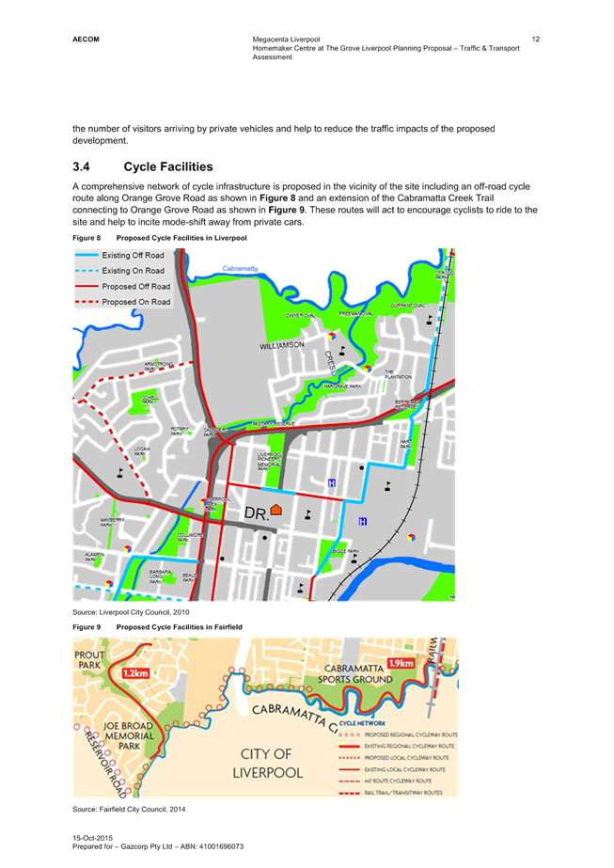Viewport: 614px width, 868px height.
Task: Click the 'Cycle Facilities' heading
Action: [168, 166]
